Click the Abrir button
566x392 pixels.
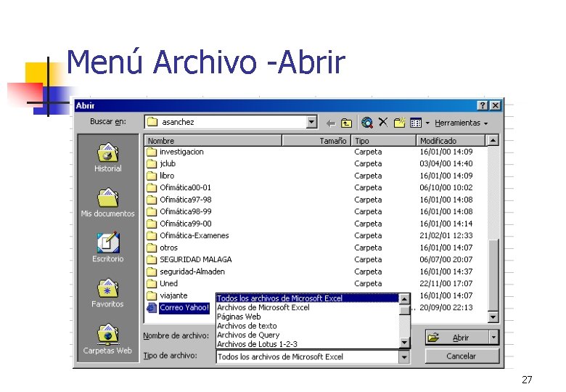457,338
